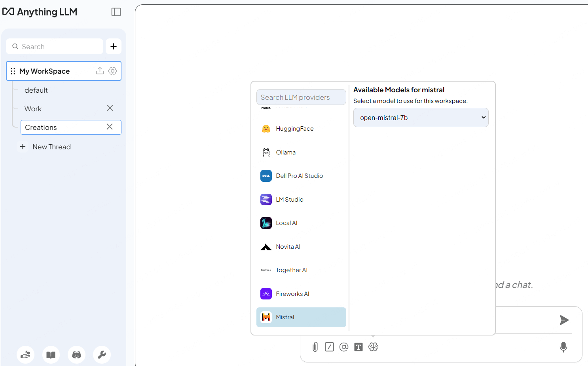Open the Discord community footer icon
Viewport: 588px width, 366px height.
[76, 355]
